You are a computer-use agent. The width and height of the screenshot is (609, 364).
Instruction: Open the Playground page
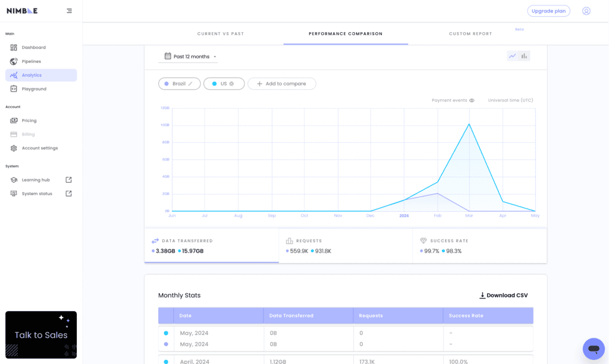[41, 89]
